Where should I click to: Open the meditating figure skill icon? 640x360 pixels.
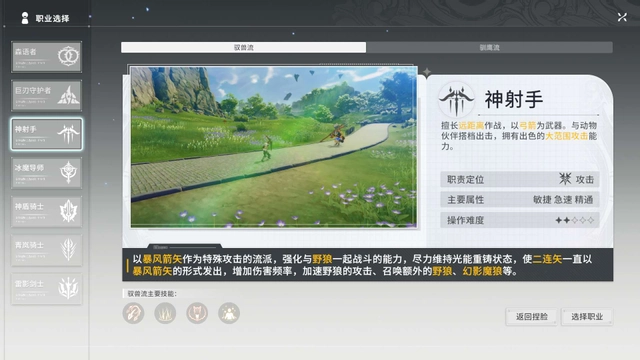pyautogui.click(x=229, y=313)
